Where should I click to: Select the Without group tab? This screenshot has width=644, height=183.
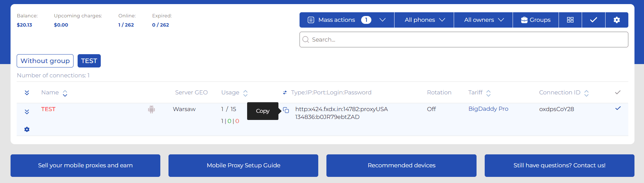point(45,61)
